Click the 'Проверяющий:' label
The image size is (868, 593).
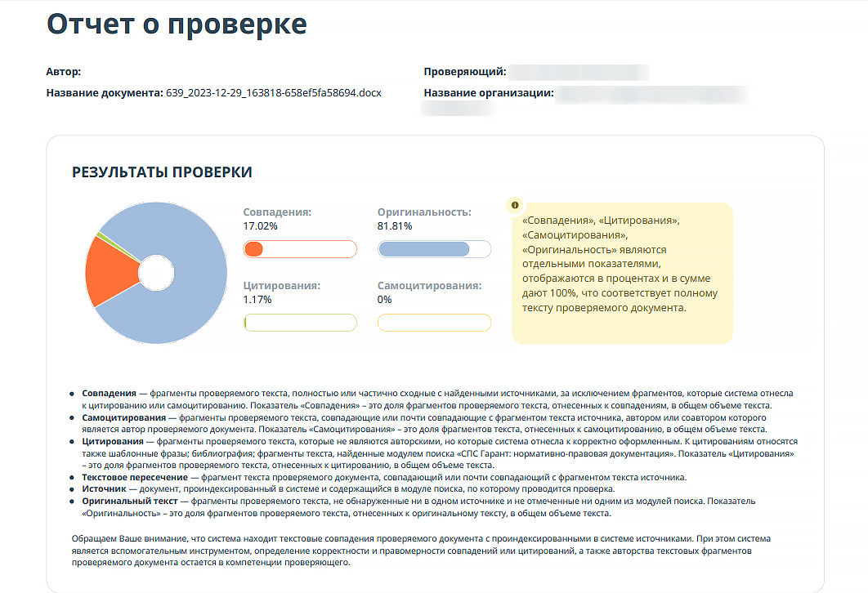pos(465,72)
